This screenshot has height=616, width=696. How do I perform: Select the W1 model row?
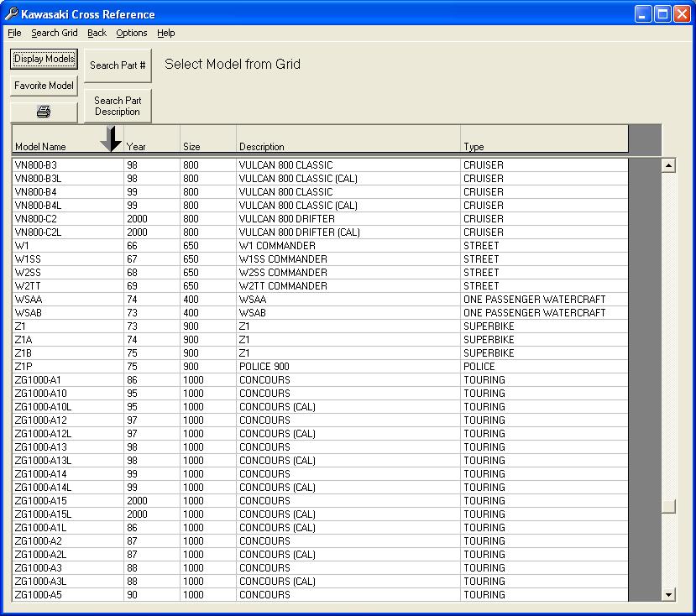coord(320,245)
